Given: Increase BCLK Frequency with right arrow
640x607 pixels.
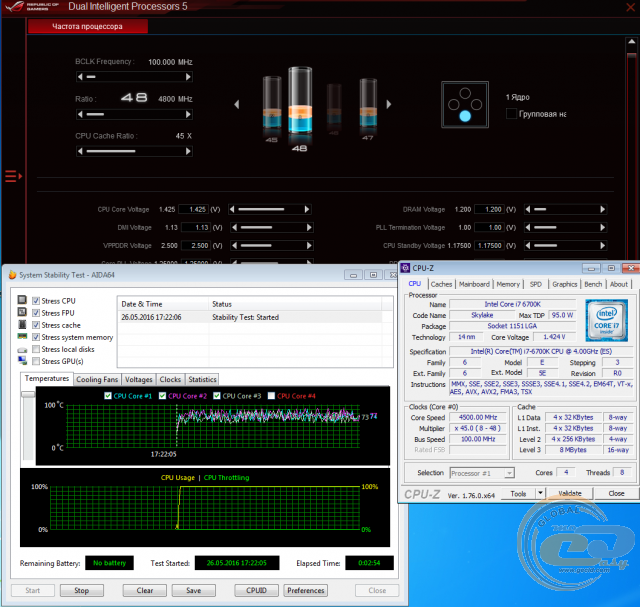Looking at the screenshot, I should coord(188,77).
